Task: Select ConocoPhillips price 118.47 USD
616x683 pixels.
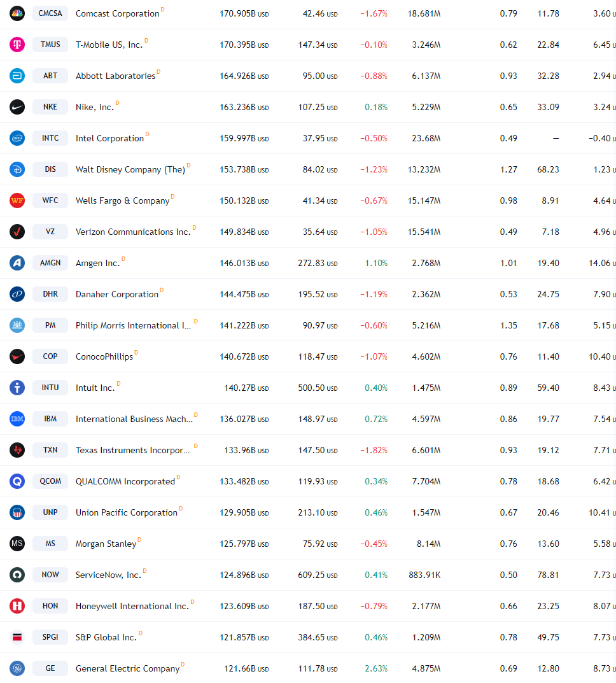Action: tap(318, 356)
